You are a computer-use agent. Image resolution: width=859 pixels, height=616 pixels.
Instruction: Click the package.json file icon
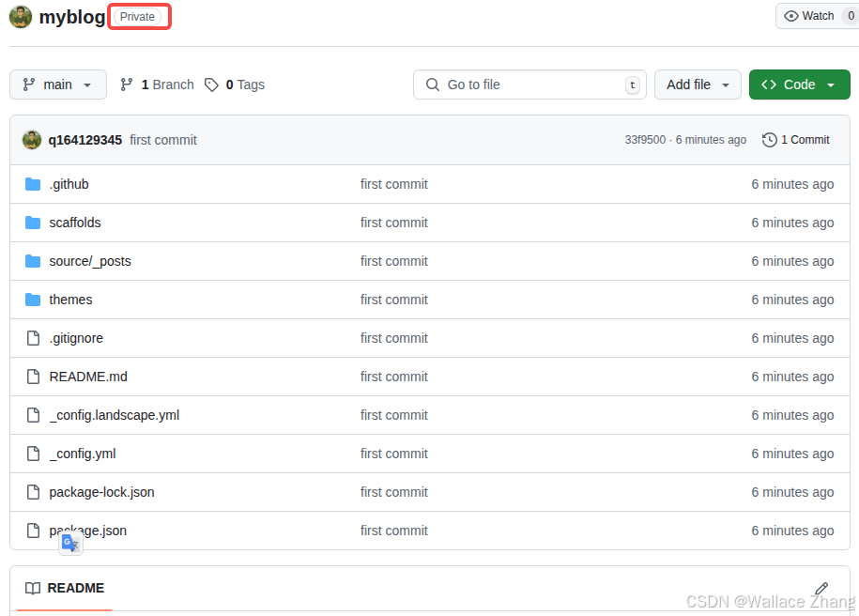pyautogui.click(x=34, y=531)
